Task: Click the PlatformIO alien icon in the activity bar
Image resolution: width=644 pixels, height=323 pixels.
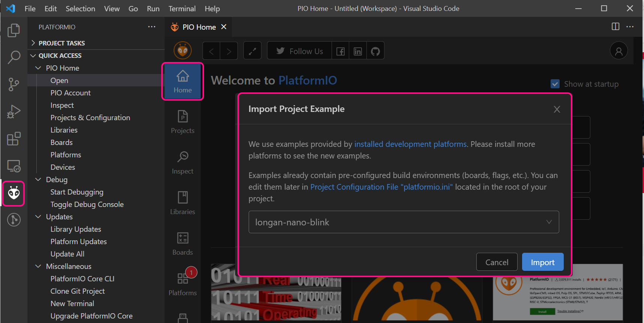Action: [x=14, y=193]
